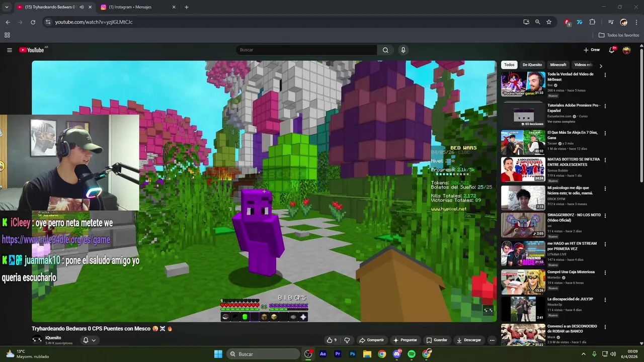Click the Compartir button

(x=371, y=340)
